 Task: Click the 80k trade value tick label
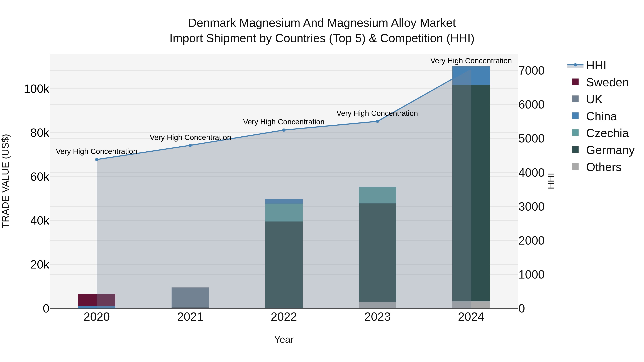[x=40, y=133]
